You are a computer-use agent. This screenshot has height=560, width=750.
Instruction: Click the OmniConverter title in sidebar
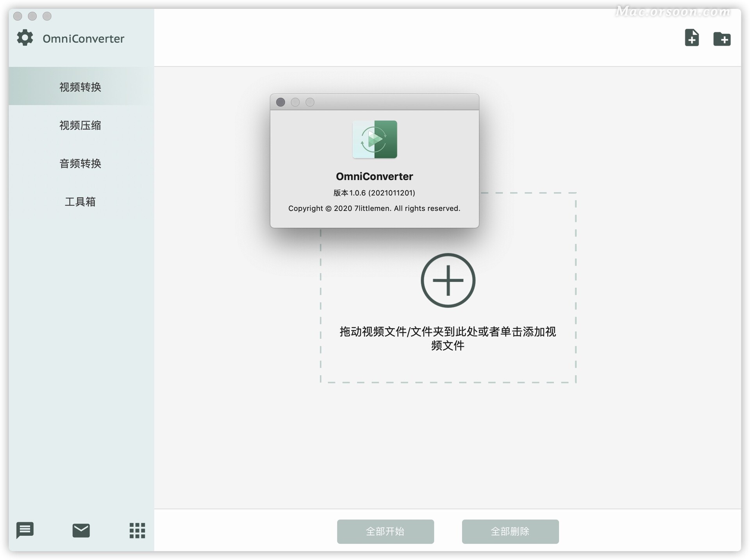pyautogui.click(x=83, y=39)
